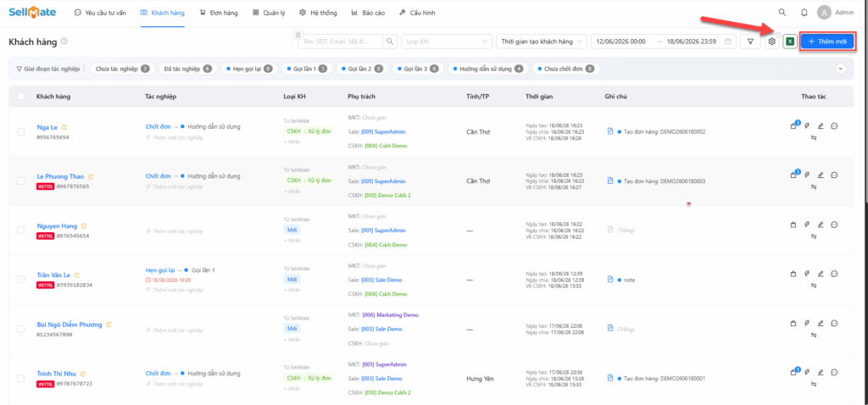The width and height of the screenshot is (868, 405).
Task: Open the order bag icon for Bùi Ngô Diễm Phương
Action: pyautogui.click(x=793, y=323)
